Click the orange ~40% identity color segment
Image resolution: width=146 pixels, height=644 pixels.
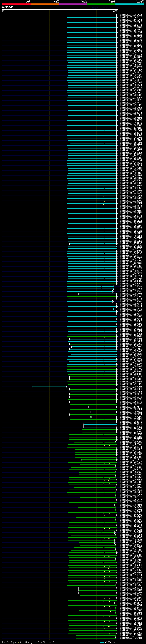tap(45, 4)
